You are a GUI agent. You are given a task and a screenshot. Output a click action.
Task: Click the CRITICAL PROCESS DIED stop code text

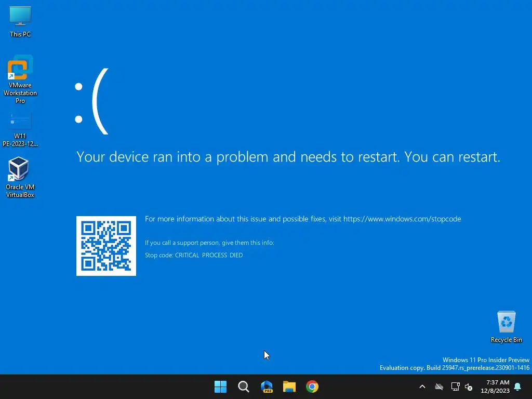[209, 255]
